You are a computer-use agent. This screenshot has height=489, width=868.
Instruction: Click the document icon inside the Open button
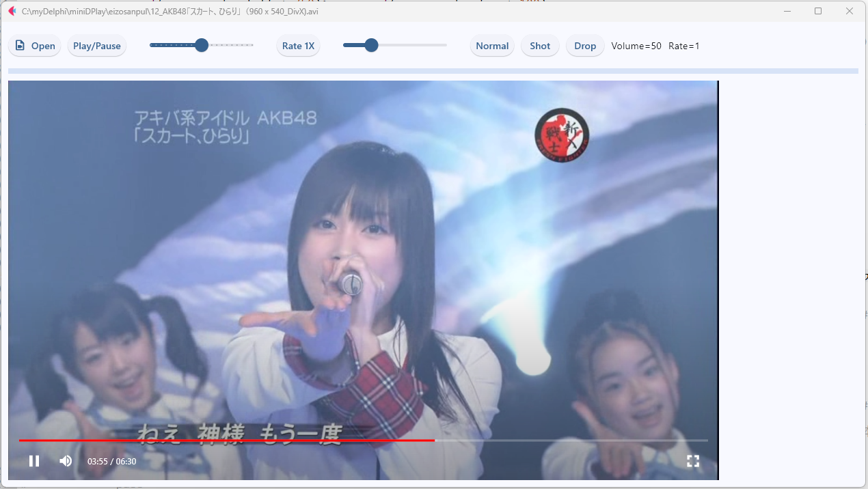click(20, 45)
